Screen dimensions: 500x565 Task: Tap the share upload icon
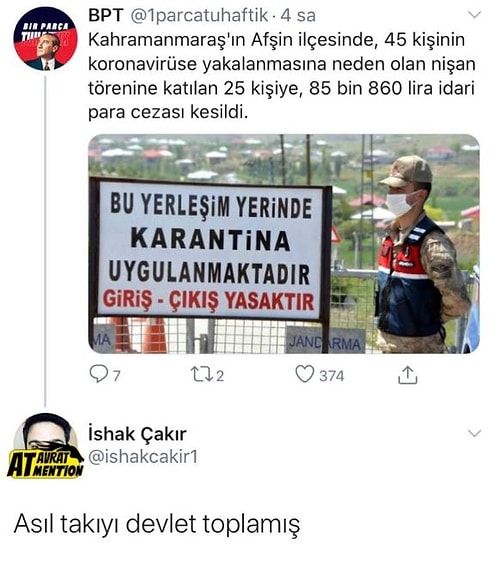click(x=407, y=375)
